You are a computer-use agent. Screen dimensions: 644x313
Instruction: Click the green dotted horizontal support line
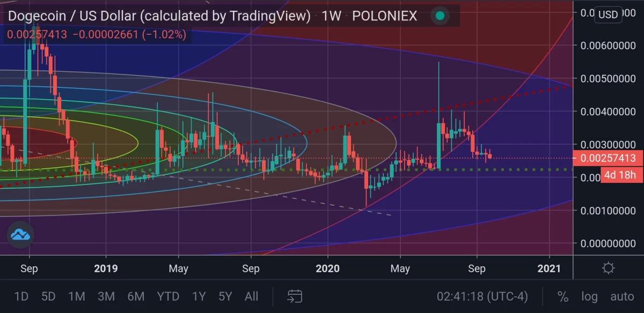[x=286, y=170]
